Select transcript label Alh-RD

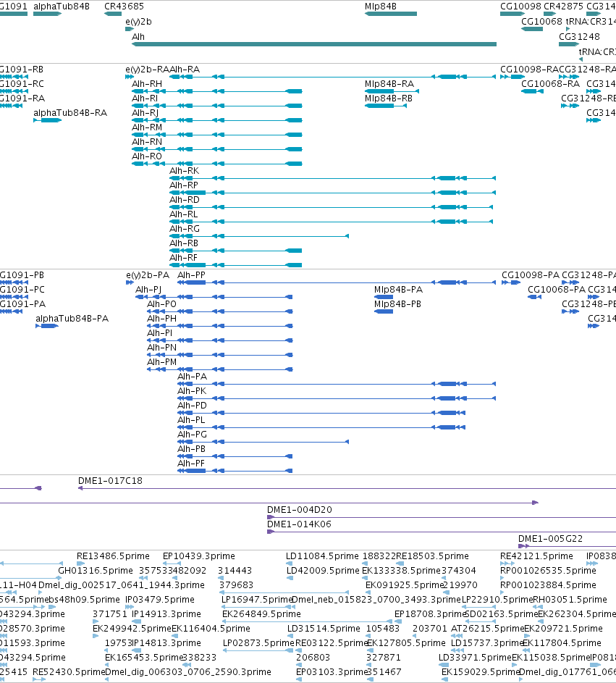(185, 199)
